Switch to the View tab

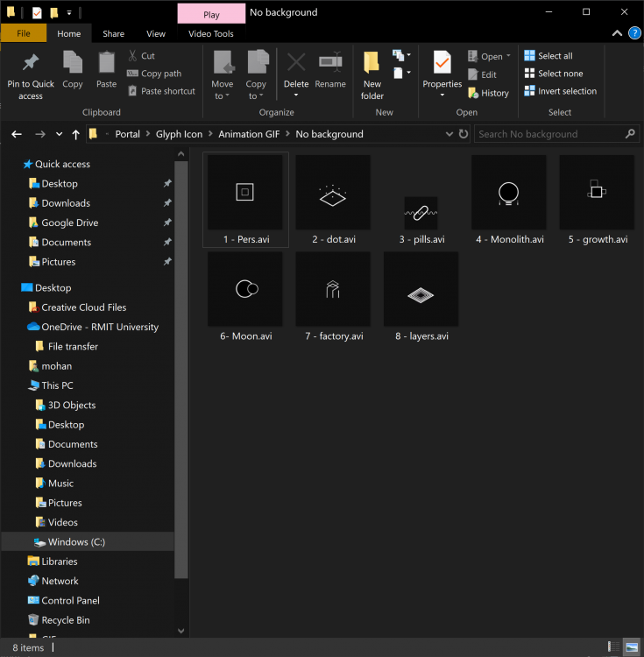156,33
